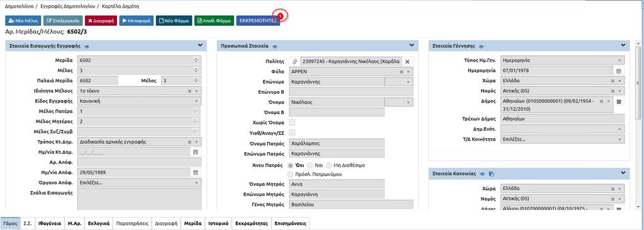This screenshot has height=230, width=644.
Task: Switch to the Εκλογικά tab
Action: click(99, 224)
